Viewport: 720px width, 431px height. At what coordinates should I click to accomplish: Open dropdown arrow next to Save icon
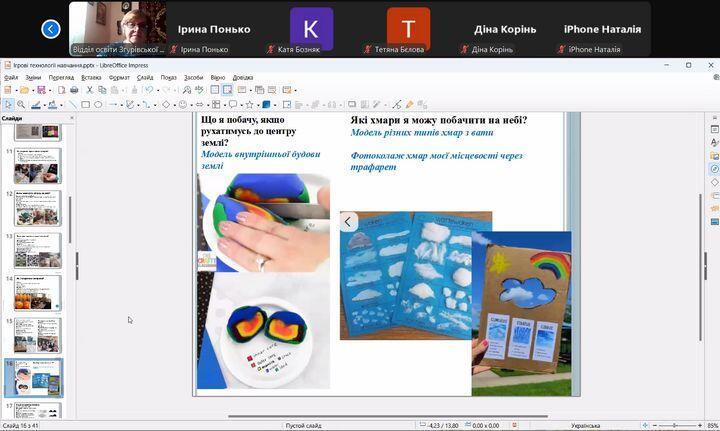[50, 90]
